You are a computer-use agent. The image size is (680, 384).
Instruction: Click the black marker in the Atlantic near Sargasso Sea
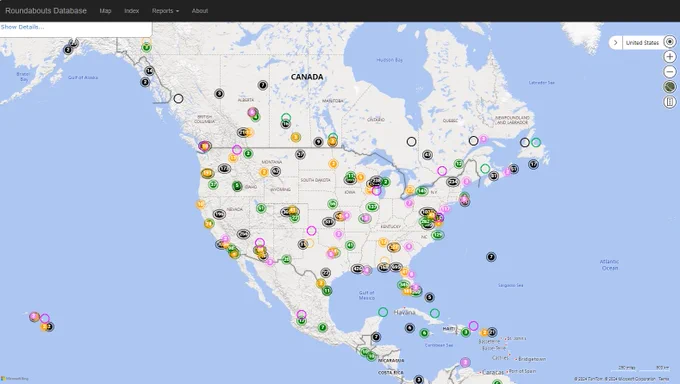491,257
